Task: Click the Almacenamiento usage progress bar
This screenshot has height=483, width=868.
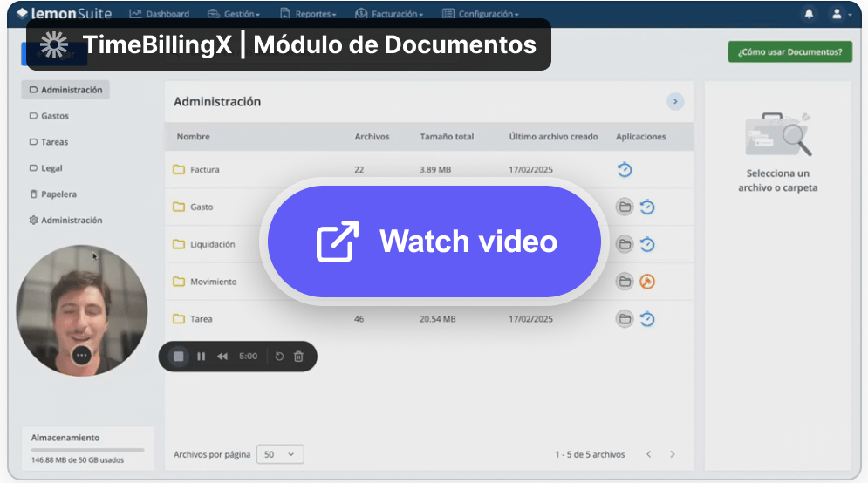Action: coord(87,450)
